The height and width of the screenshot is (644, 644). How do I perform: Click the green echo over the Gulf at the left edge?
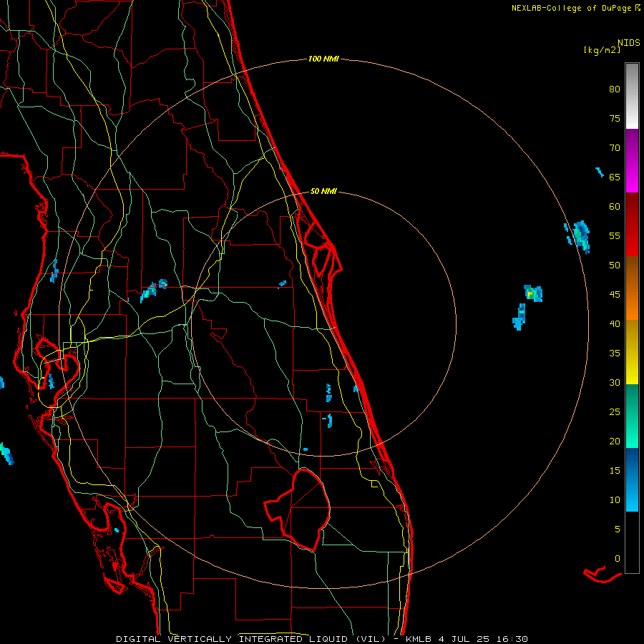tap(6, 454)
